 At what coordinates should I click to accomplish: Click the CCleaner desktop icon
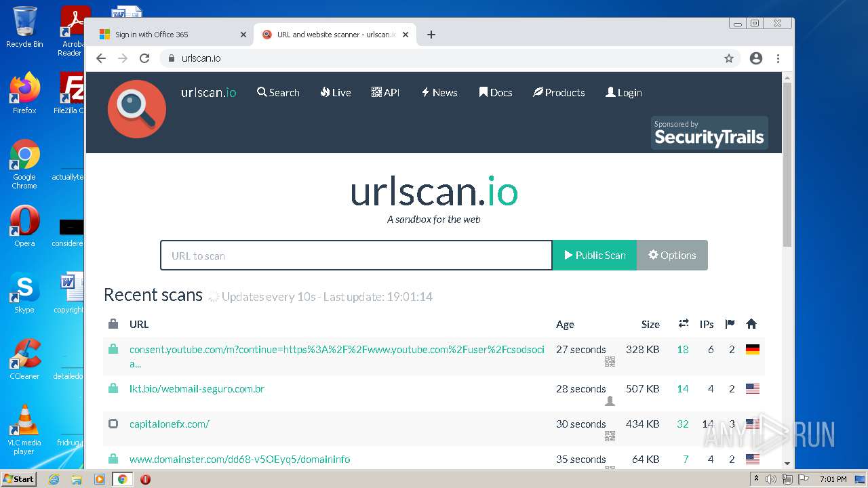click(24, 359)
